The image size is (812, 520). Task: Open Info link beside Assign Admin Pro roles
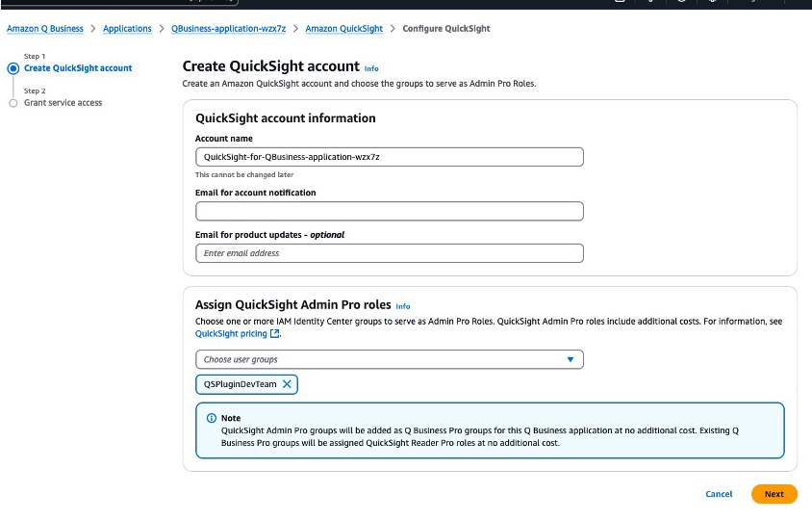(x=403, y=306)
